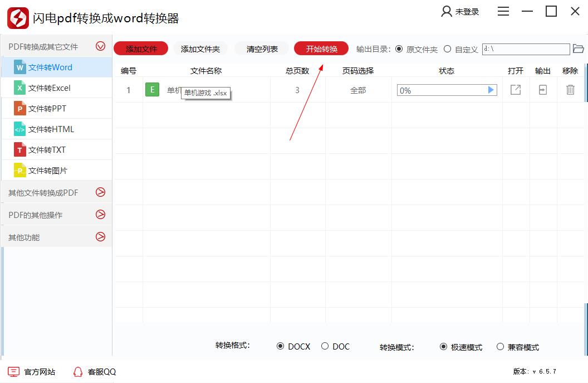Click the output directory path field
Viewport: 588px width, 383px height.
point(526,49)
